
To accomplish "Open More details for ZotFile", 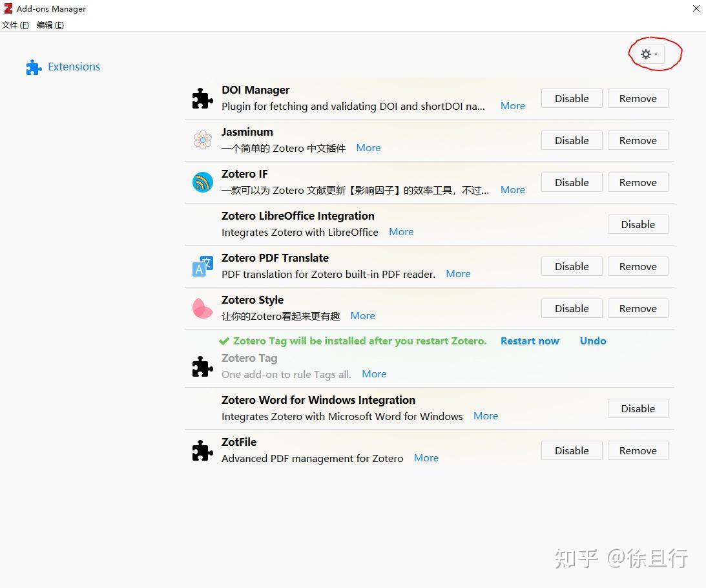I will [426, 457].
